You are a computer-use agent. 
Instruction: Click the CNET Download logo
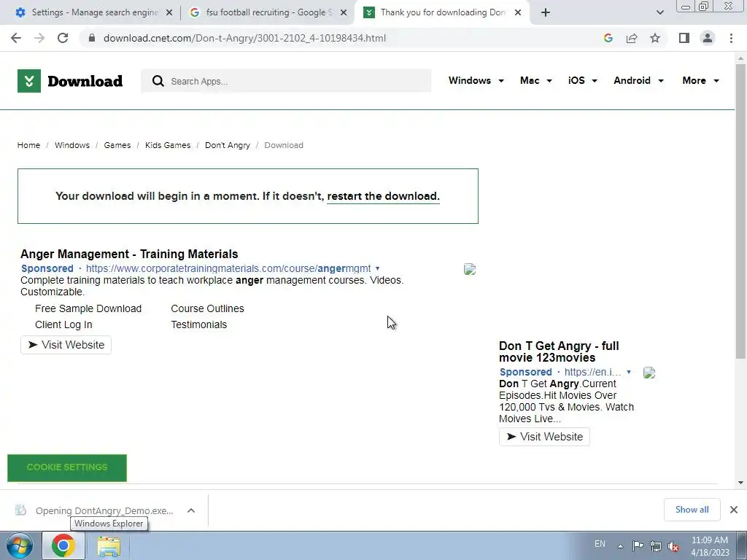click(x=70, y=81)
